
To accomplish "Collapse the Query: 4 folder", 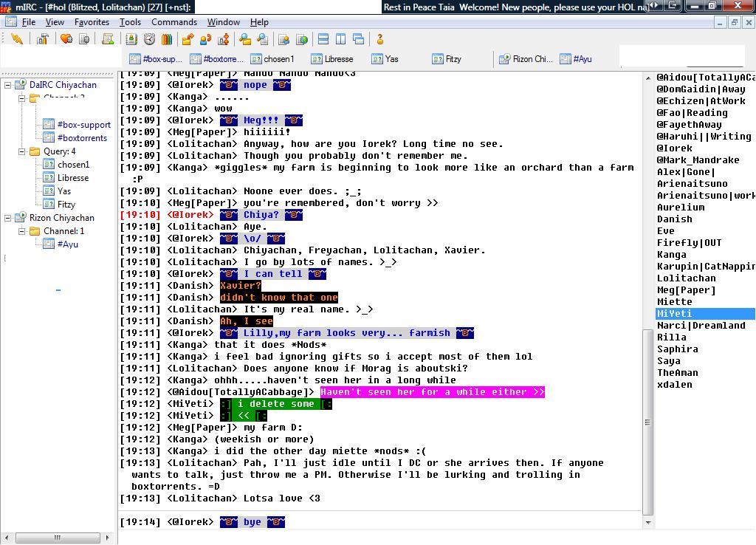I will [x=21, y=151].
